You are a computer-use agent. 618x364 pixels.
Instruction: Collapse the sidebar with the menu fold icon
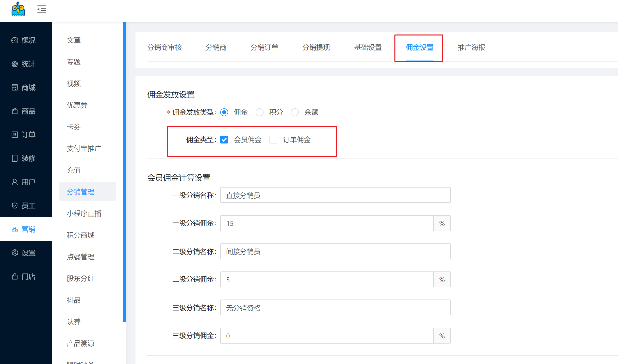42,9
